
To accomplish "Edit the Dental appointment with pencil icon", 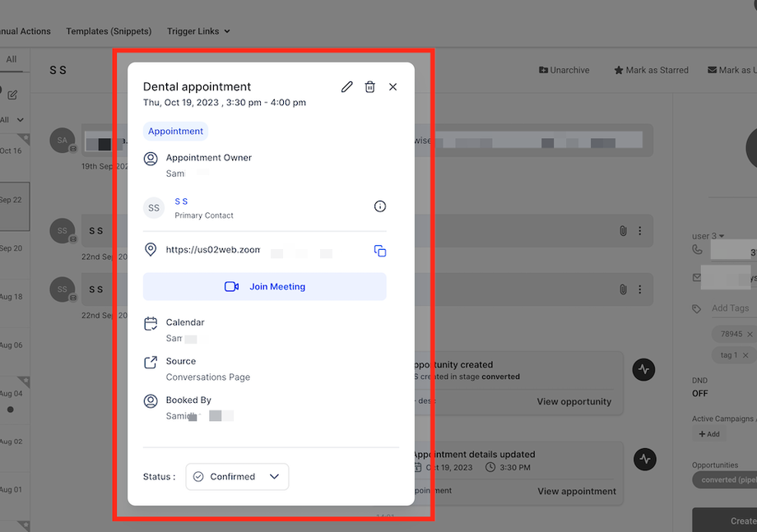I will click(x=346, y=87).
